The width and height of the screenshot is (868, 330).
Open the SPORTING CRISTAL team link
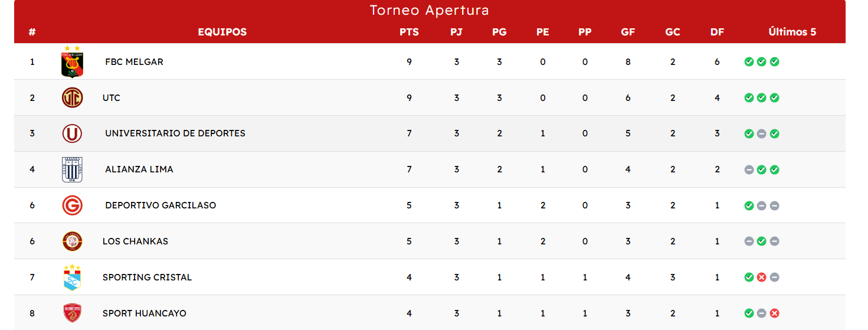pyautogui.click(x=147, y=277)
